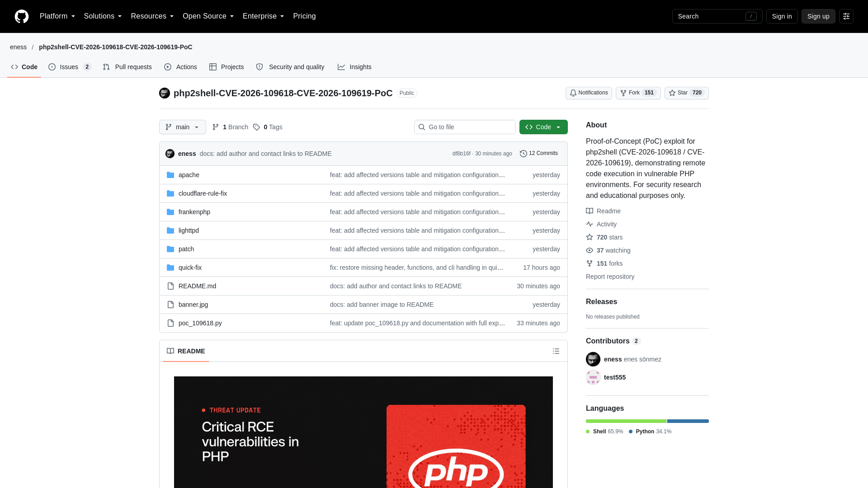Open the apache folder
The height and width of the screenshot is (488, 868).
189,175
